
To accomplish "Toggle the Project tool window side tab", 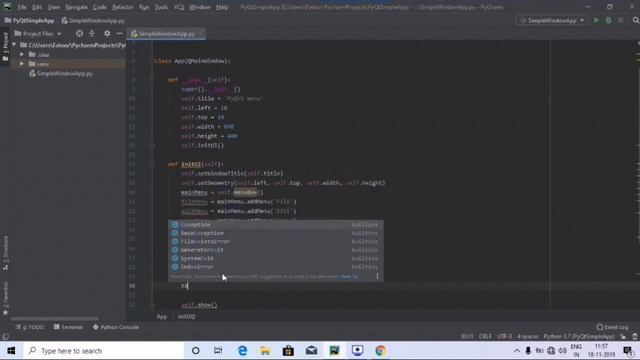I will point(5,47).
